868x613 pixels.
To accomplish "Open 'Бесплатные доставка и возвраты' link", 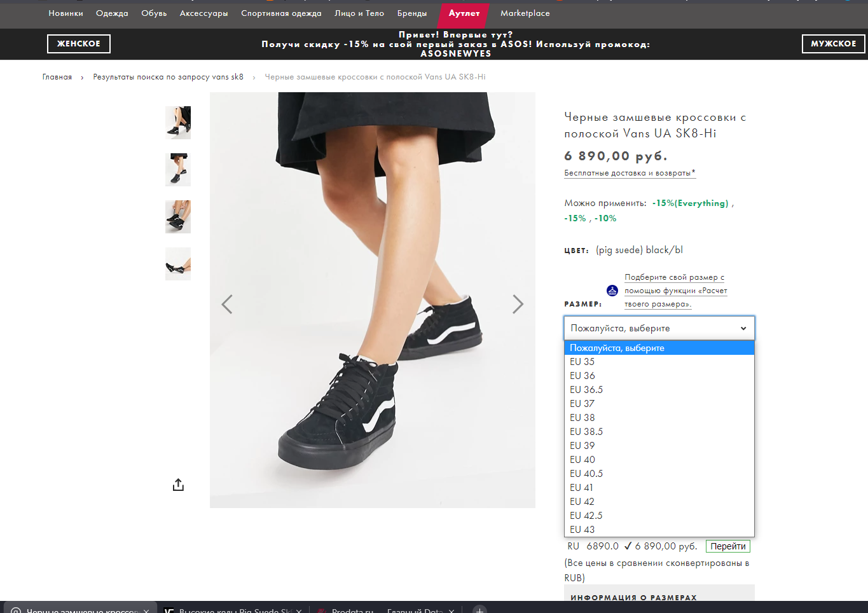I will 629,173.
